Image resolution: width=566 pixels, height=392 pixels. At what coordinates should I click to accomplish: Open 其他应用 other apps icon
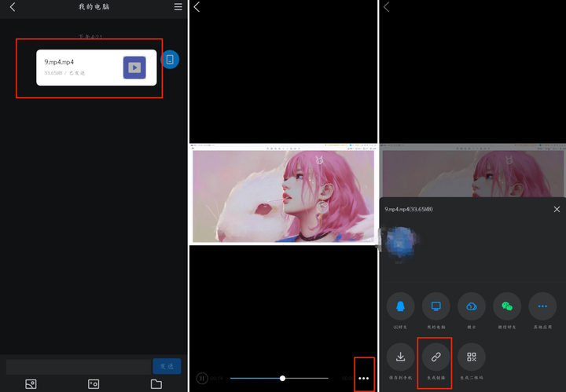click(542, 306)
